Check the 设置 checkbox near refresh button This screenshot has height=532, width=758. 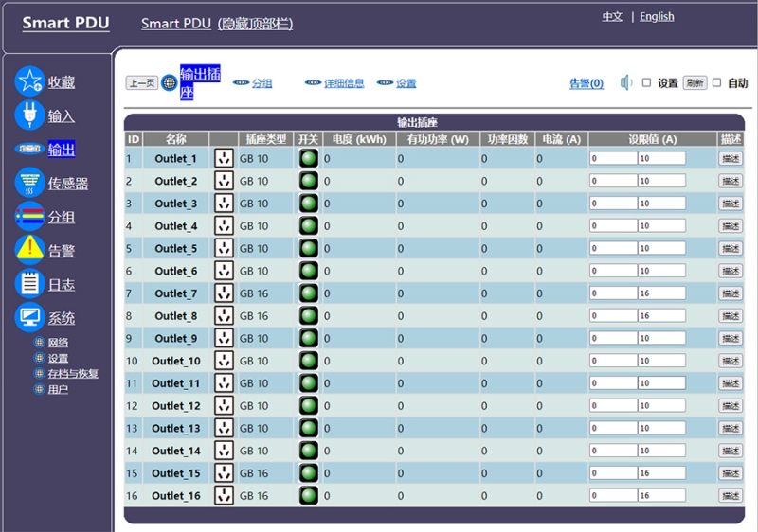coord(646,82)
